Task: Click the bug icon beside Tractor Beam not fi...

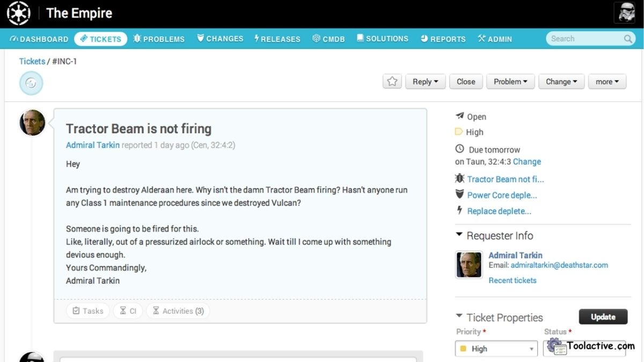Action: (x=460, y=179)
